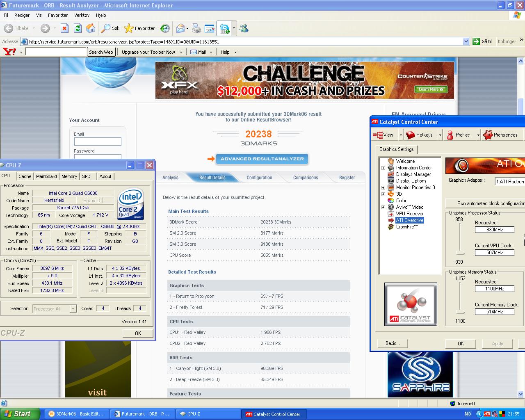
Task: Click the Sapphire advertisement
Action: pyautogui.click(x=420, y=375)
